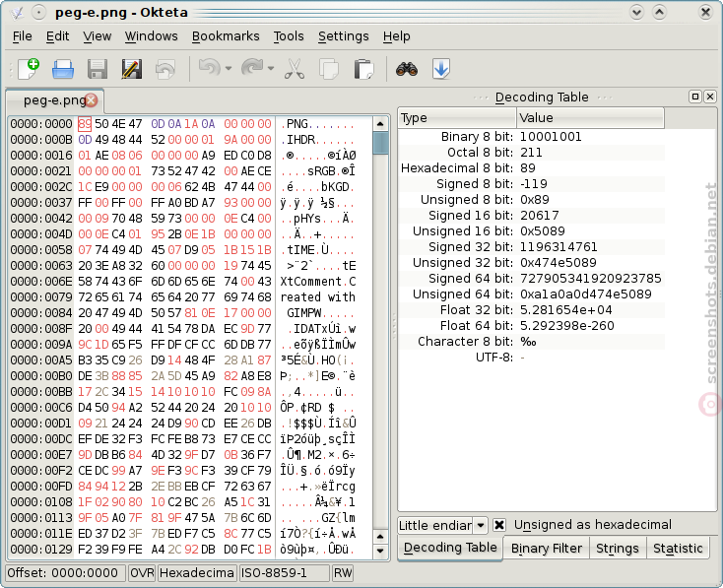Screen dimensions: 723x588
Task: Click the Float 32 bit value 5.281654e+04
Action: click(565, 310)
